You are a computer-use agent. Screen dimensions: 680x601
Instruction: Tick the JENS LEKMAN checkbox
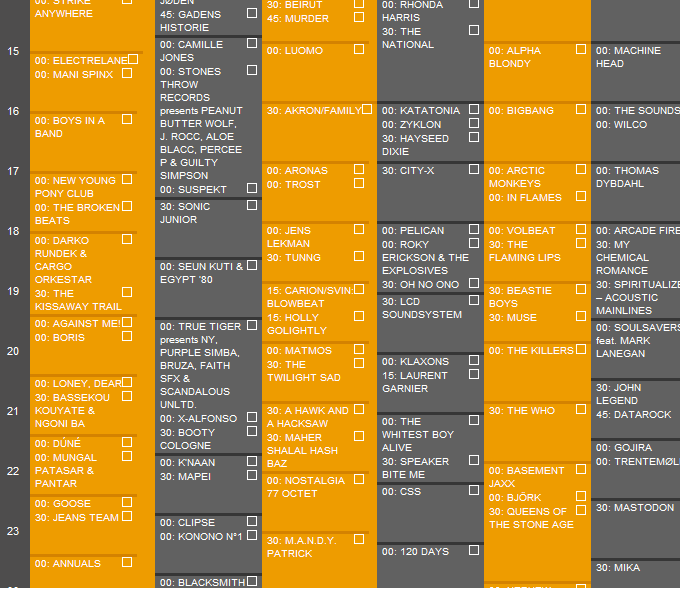pyautogui.click(x=359, y=229)
